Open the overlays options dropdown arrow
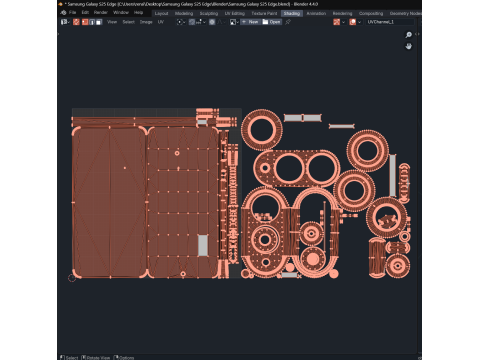This screenshot has height=360, width=480. pyautogui.click(x=359, y=22)
